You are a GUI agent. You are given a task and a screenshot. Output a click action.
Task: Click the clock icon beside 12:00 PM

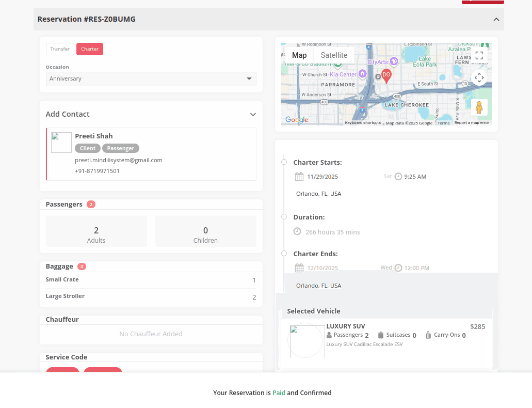click(x=398, y=268)
